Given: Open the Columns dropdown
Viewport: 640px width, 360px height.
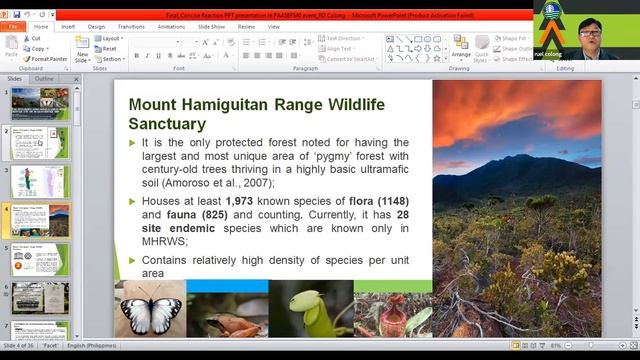Looking at the screenshot, I should 296,56.
